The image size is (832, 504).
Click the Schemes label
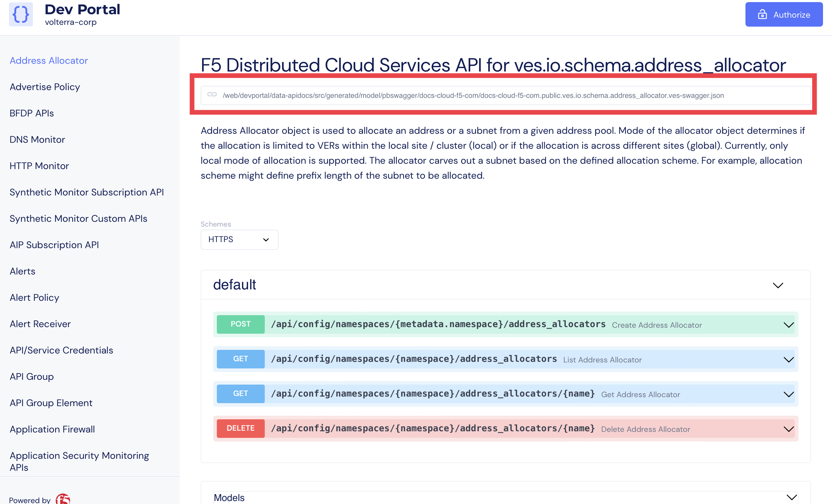pos(216,224)
